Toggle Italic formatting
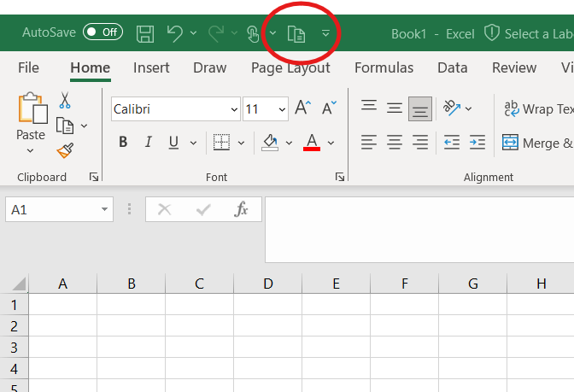Image resolution: width=574 pixels, height=392 pixels. (148, 143)
